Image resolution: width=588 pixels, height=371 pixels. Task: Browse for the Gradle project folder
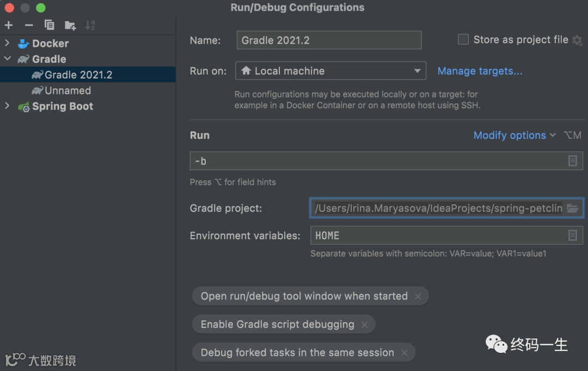coord(572,208)
